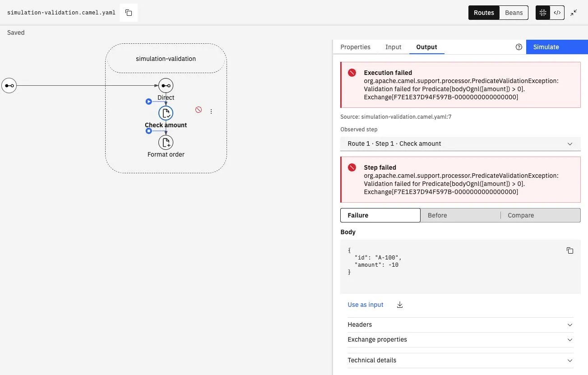Click the Use as input link

coord(366,305)
